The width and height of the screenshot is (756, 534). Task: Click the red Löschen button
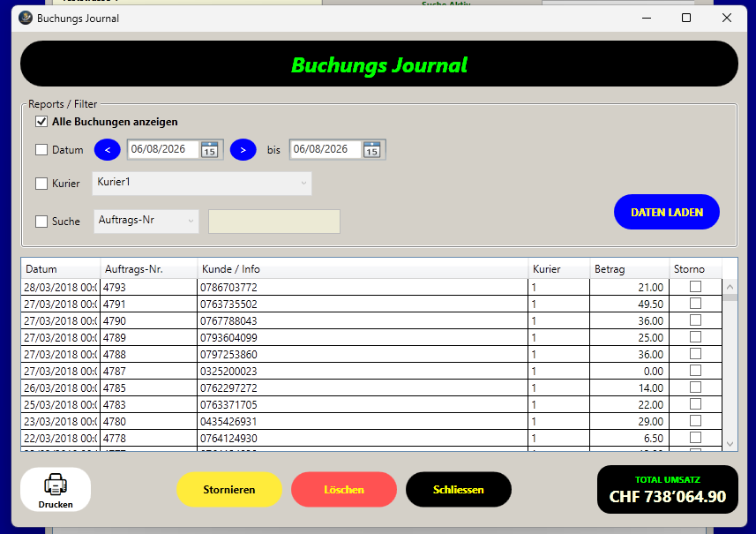pyautogui.click(x=344, y=489)
